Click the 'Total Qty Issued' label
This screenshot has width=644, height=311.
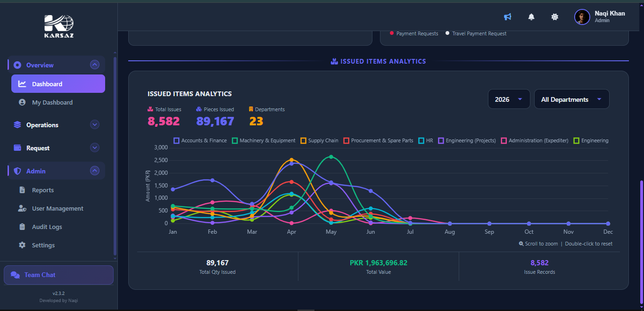coord(217,272)
